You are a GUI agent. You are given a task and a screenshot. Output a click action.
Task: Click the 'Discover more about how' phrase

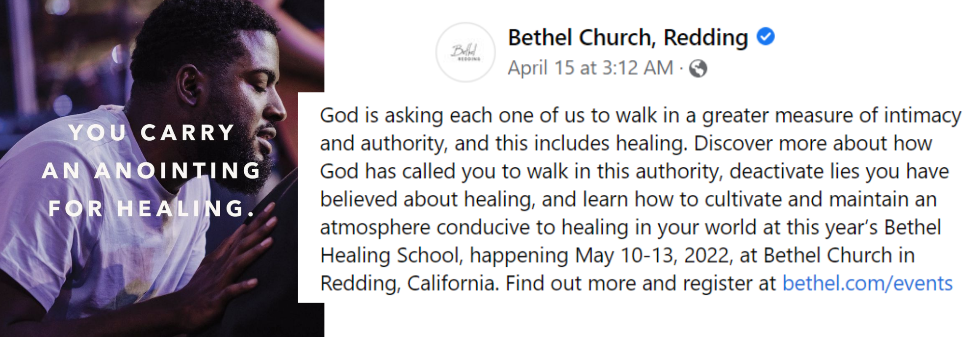813,144
